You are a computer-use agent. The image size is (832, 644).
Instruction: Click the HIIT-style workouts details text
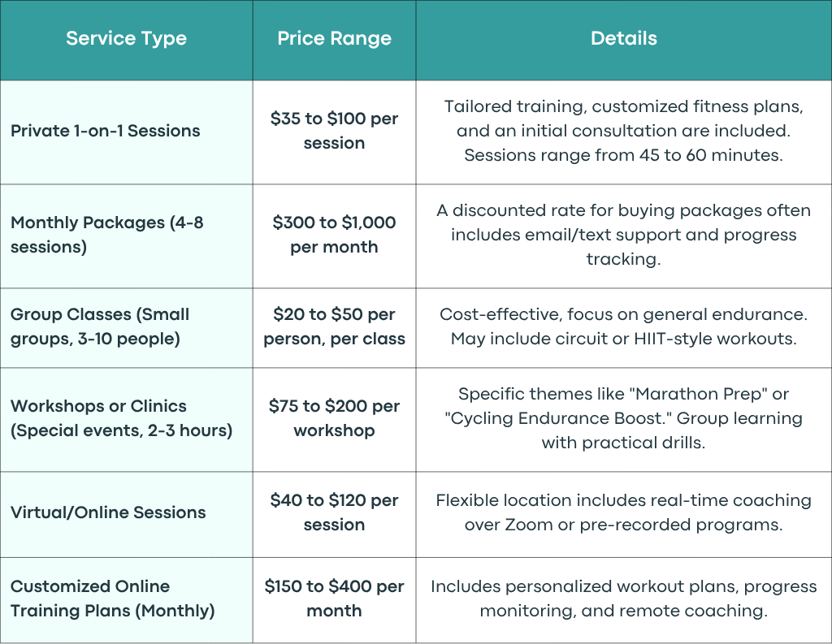pyautogui.click(x=623, y=326)
